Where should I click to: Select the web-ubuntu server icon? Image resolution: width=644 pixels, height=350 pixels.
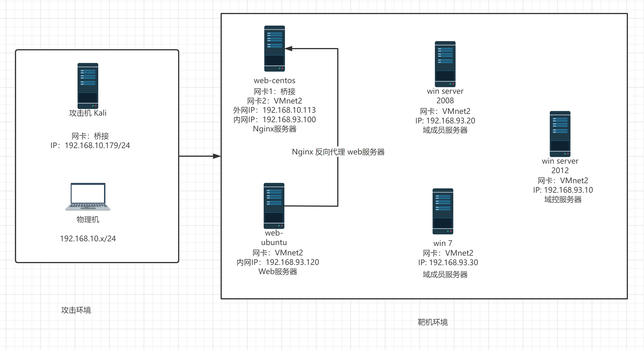(274, 206)
